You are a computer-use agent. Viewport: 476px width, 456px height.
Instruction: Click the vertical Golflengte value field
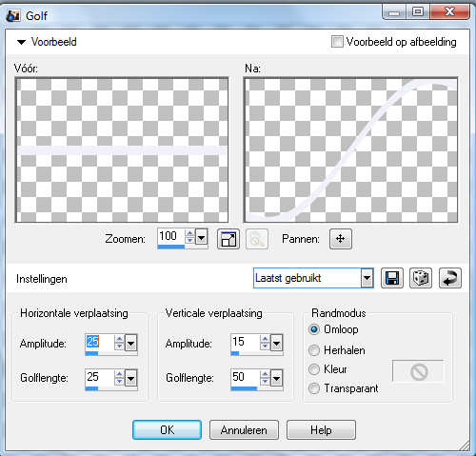tap(245, 377)
